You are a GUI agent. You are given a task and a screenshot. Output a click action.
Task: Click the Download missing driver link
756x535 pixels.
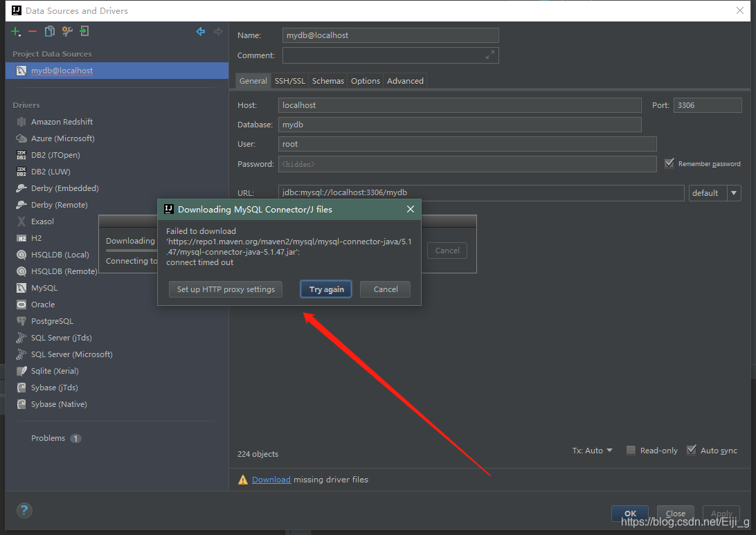pos(271,480)
